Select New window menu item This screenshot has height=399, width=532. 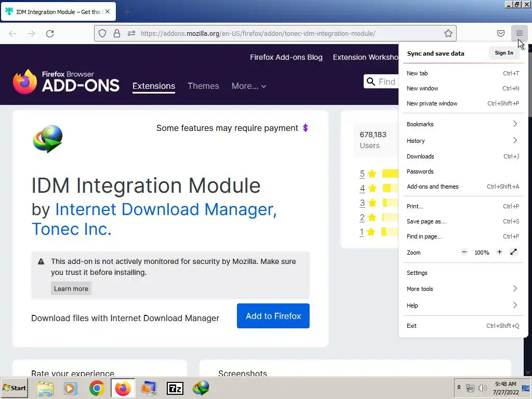pos(463,88)
